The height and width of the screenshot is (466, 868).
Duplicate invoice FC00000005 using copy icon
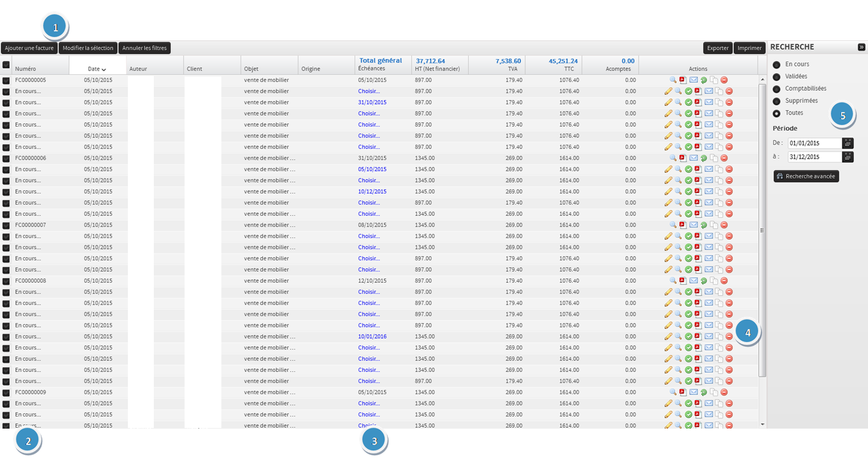[714, 80]
